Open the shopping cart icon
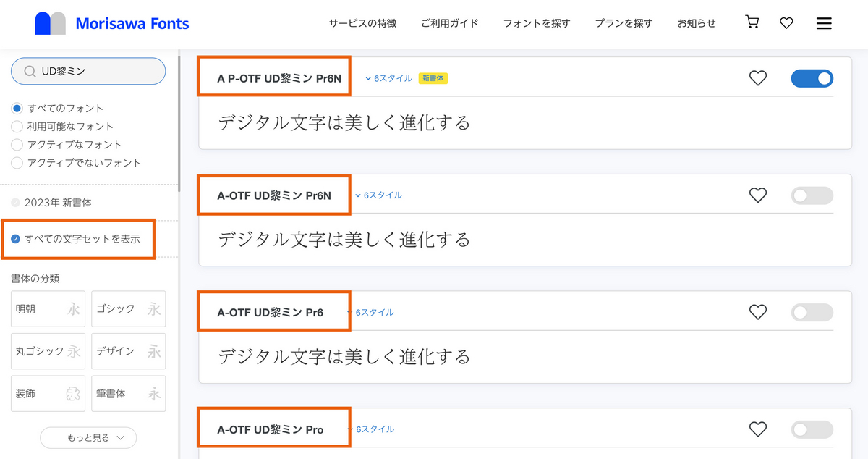This screenshot has width=868, height=459. point(752,22)
